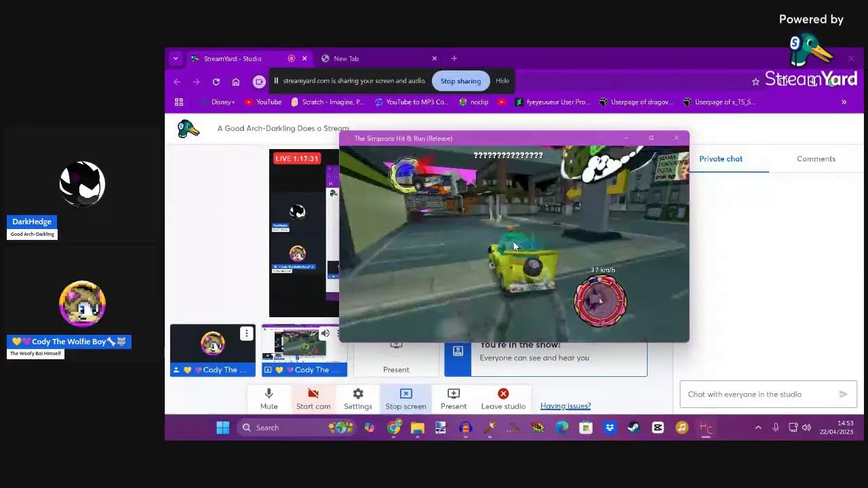This screenshot has width=868, height=488.
Task: Close the New Tab browser tab
Action: tap(435, 59)
